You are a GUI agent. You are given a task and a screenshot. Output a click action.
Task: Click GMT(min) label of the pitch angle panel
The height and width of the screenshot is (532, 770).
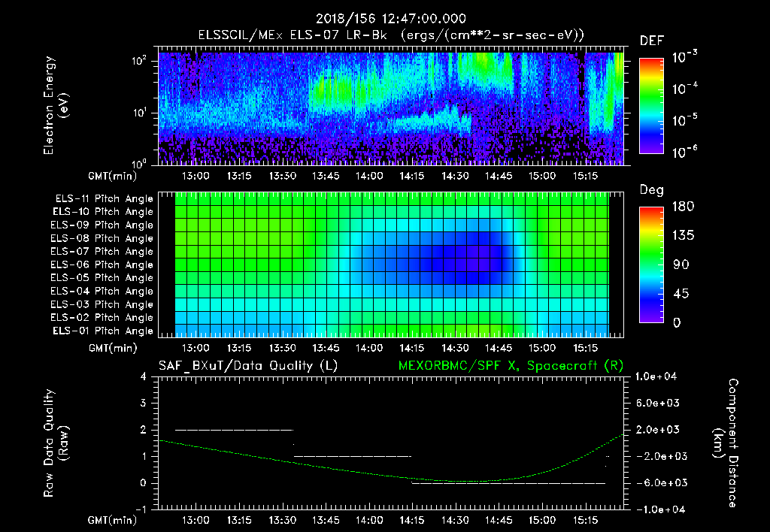point(113,348)
